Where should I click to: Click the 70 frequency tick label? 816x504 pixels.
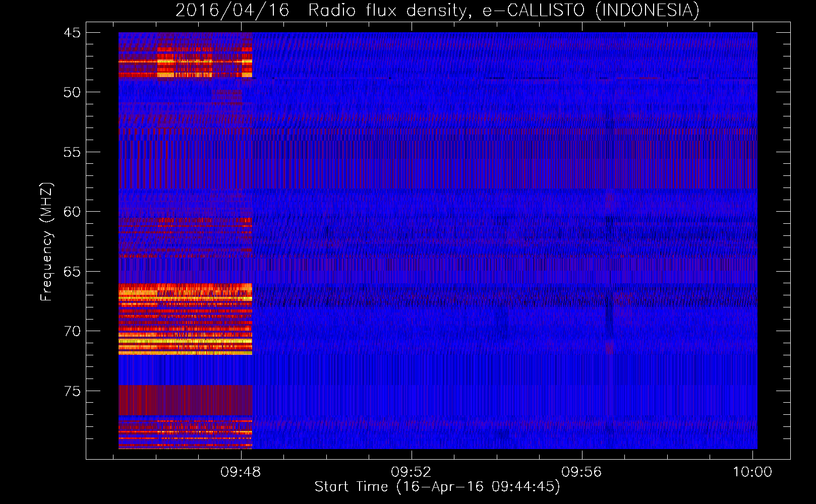(72, 331)
